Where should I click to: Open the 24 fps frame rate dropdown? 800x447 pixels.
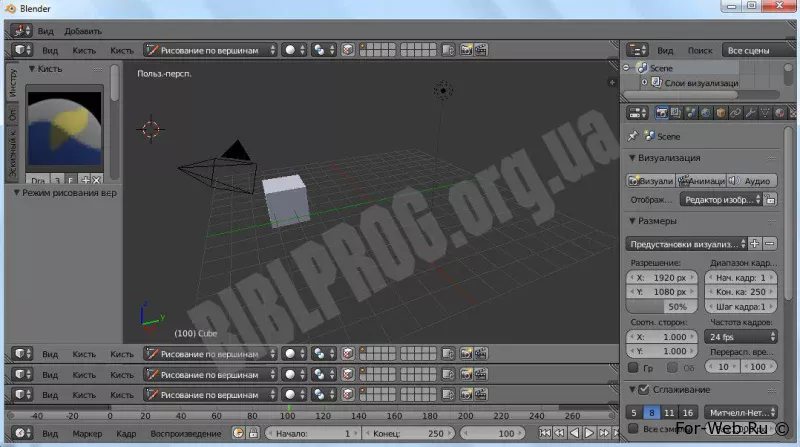click(741, 337)
